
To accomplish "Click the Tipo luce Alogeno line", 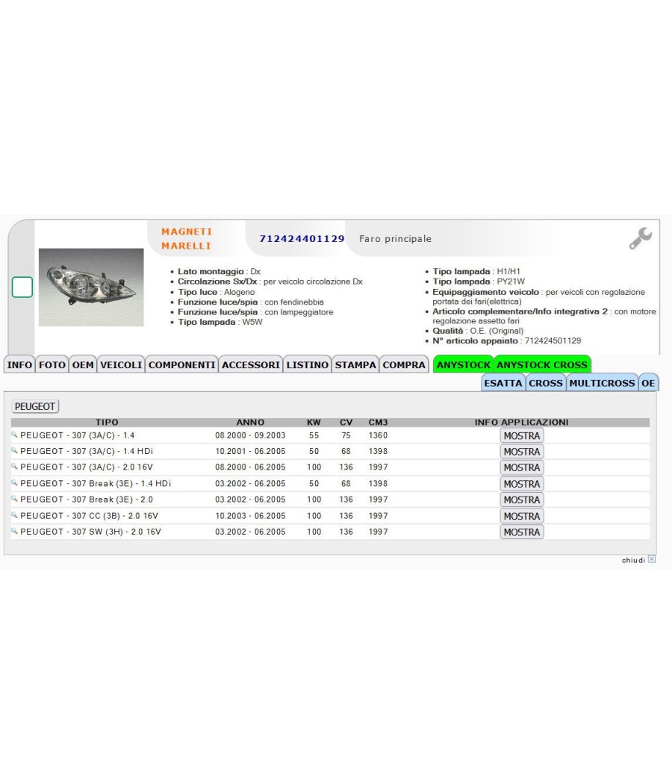I will (x=216, y=292).
